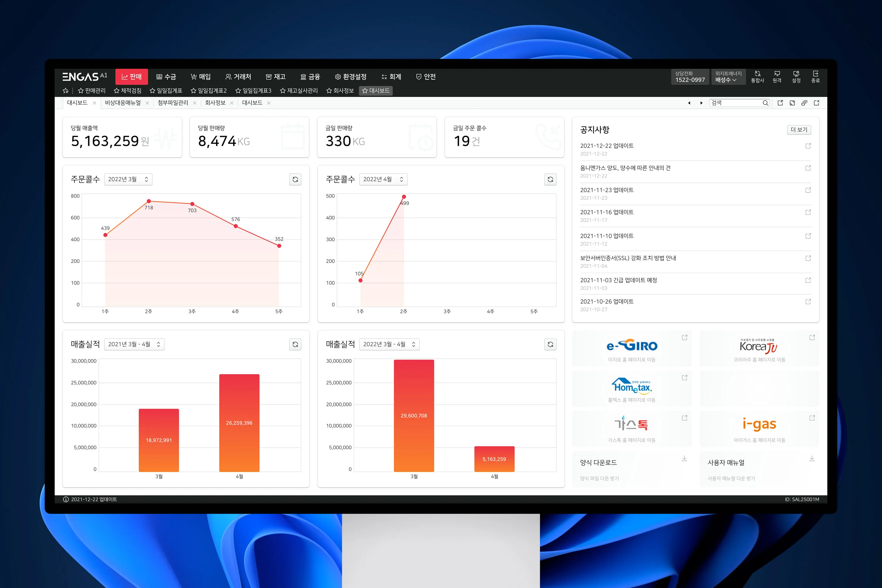This screenshot has width=882, height=588.
Task: Open the 2022년 4월 month dropdown
Action: tap(383, 179)
